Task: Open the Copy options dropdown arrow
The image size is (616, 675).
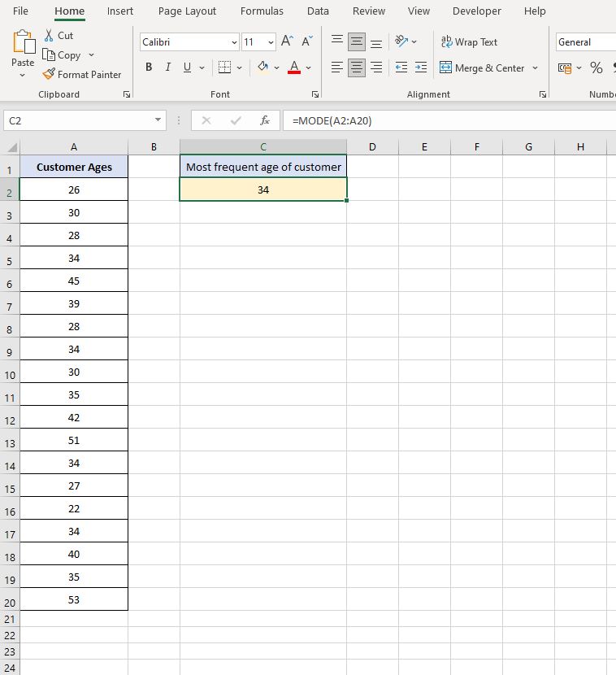Action: [x=91, y=55]
